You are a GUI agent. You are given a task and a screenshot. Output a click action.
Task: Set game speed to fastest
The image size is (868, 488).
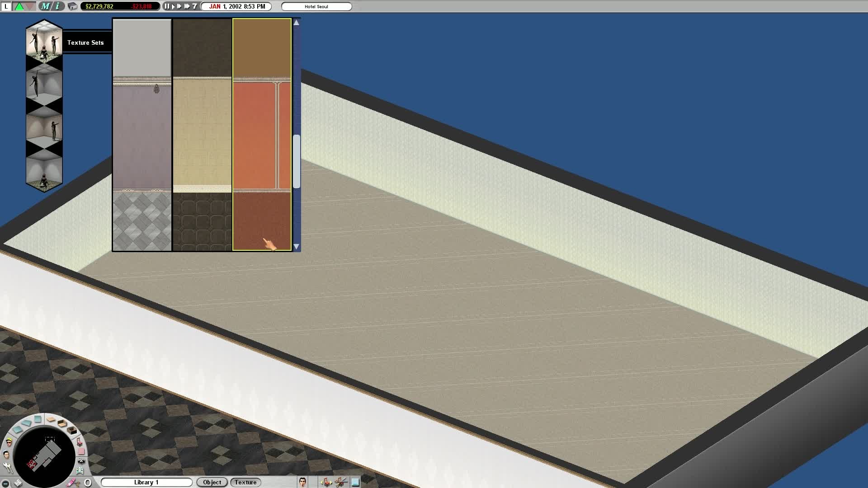click(x=187, y=6)
